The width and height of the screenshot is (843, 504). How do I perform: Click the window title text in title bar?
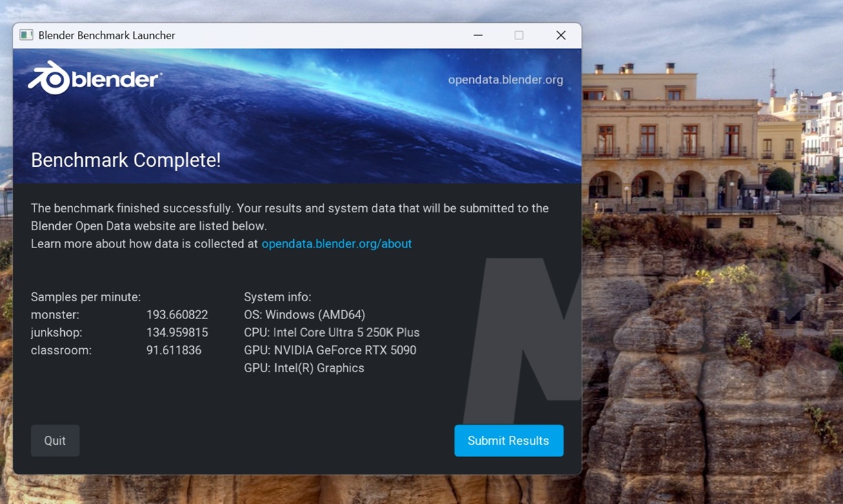(x=107, y=35)
